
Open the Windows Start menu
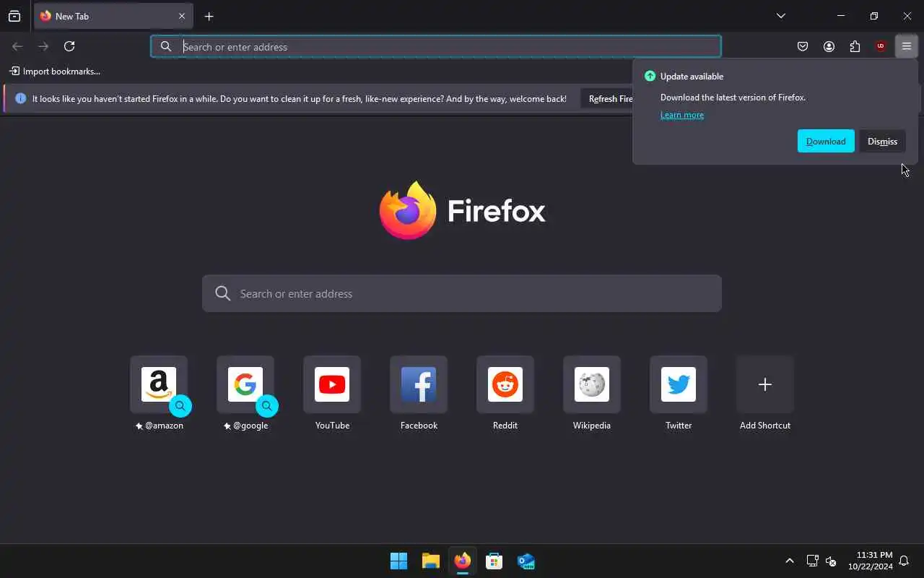coord(398,561)
